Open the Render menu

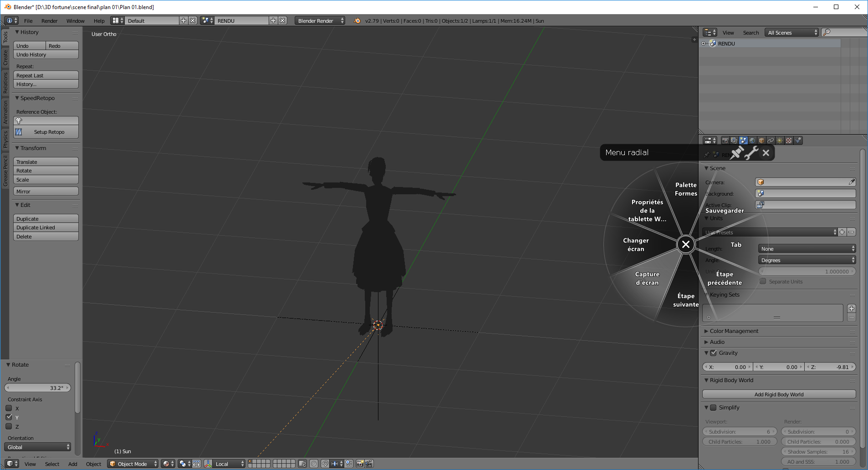(x=49, y=20)
